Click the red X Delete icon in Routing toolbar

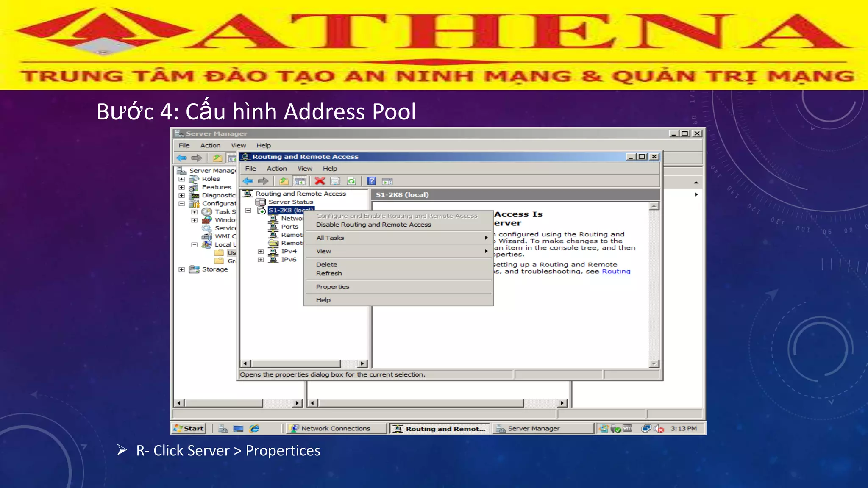320,181
